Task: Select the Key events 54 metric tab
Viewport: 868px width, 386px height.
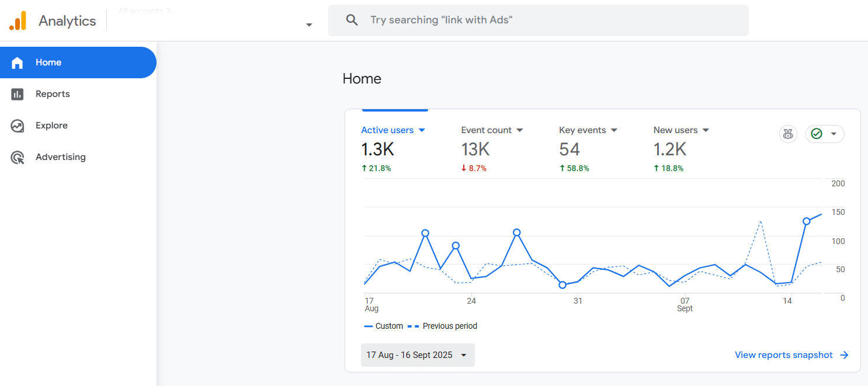Action: 588,149
